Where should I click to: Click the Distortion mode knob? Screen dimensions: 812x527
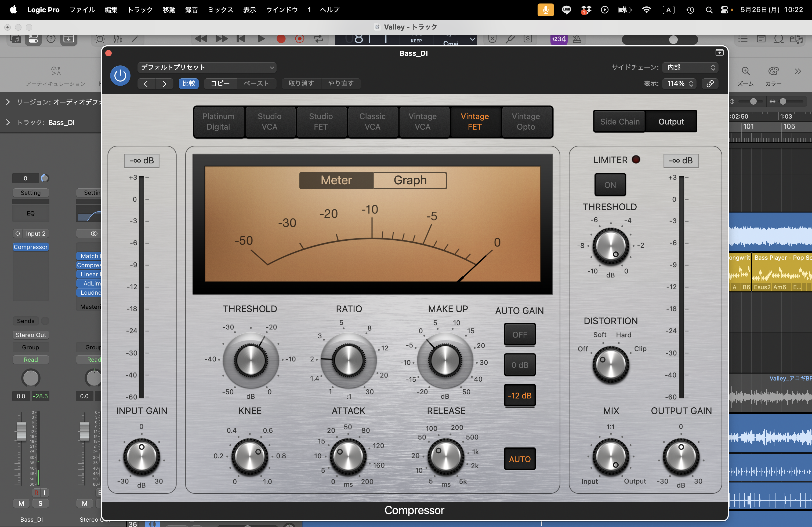[x=611, y=365]
